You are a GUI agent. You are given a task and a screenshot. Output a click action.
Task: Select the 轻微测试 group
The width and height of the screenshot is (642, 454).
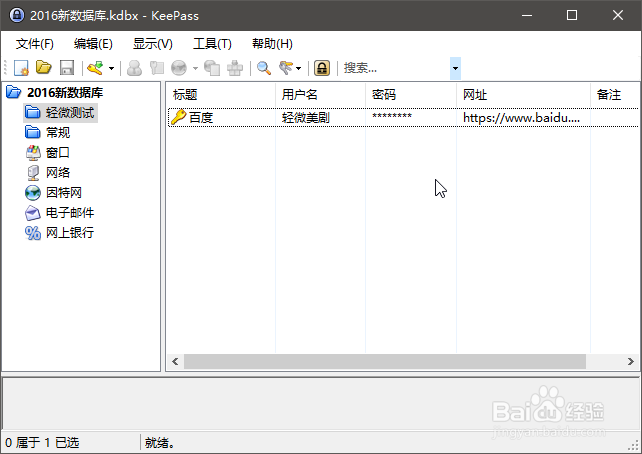tap(70, 112)
